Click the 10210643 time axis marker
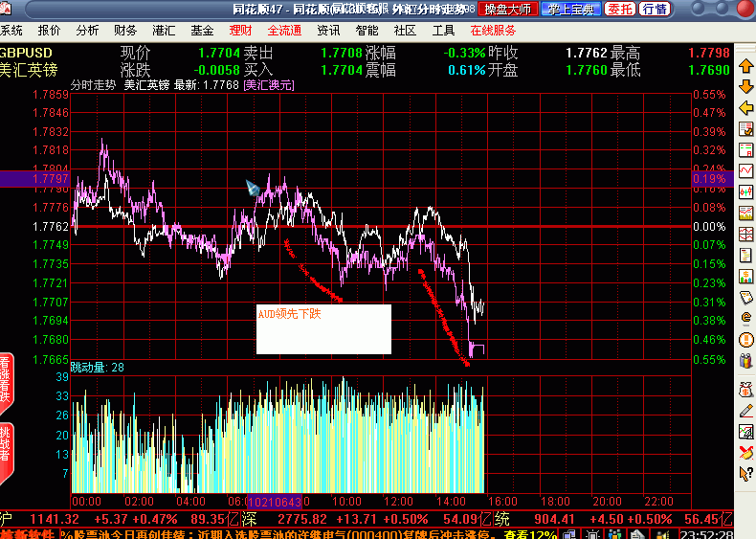The height and width of the screenshot is (539, 756). click(x=275, y=502)
